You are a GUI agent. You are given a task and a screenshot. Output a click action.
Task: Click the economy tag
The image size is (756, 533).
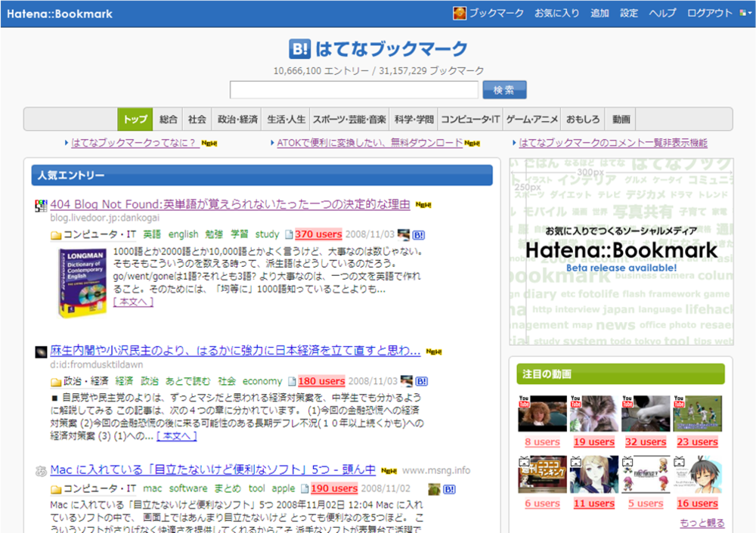pyautogui.click(x=262, y=381)
